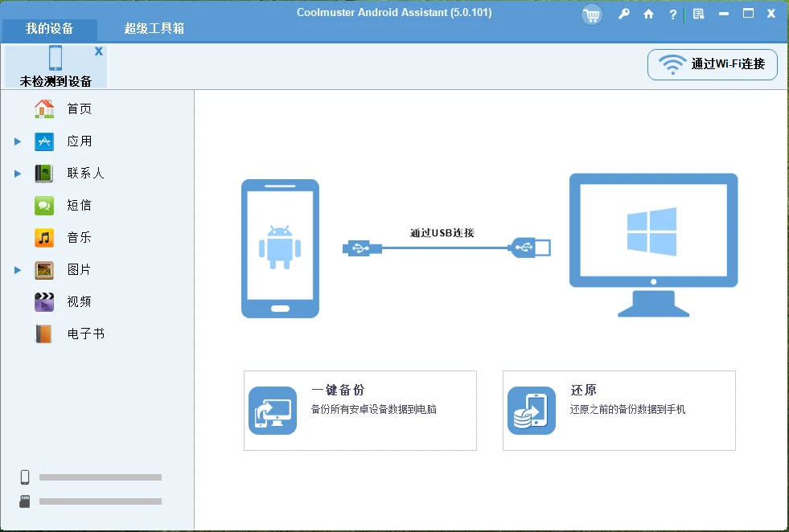The width and height of the screenshot is (789, 532).
Task: Open help using the question mark icon
Action: coord(673,14)
